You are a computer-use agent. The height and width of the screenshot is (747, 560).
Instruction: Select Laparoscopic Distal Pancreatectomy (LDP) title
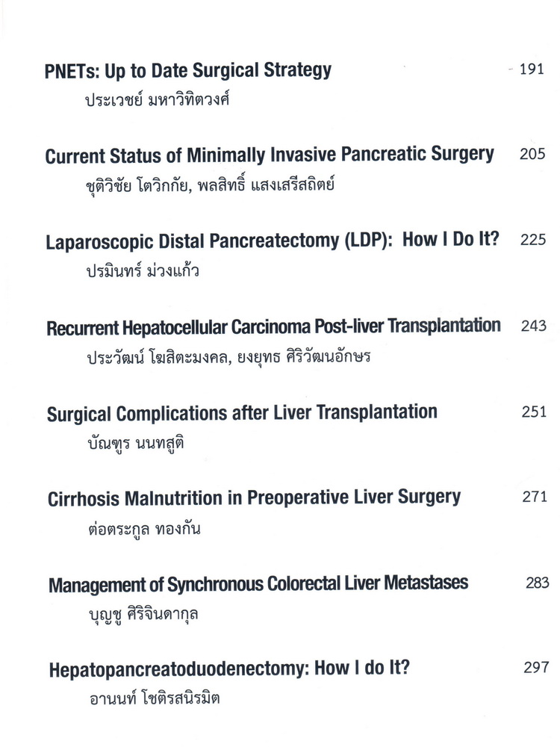tap(272, 241)
